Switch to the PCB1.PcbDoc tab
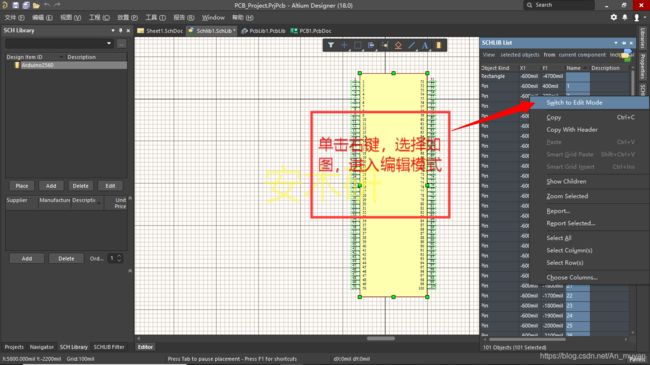 click(x=311, y=31)
